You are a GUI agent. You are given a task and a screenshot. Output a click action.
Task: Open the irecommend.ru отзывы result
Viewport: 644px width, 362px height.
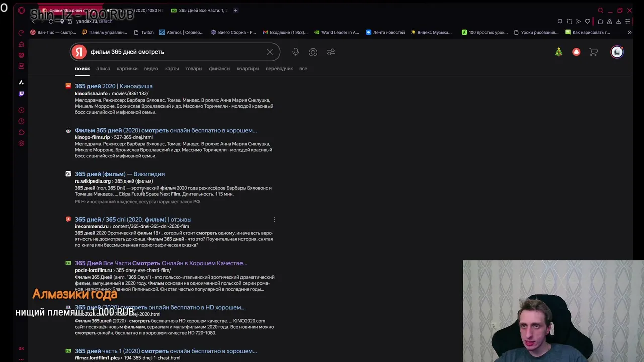pos(133,220)
